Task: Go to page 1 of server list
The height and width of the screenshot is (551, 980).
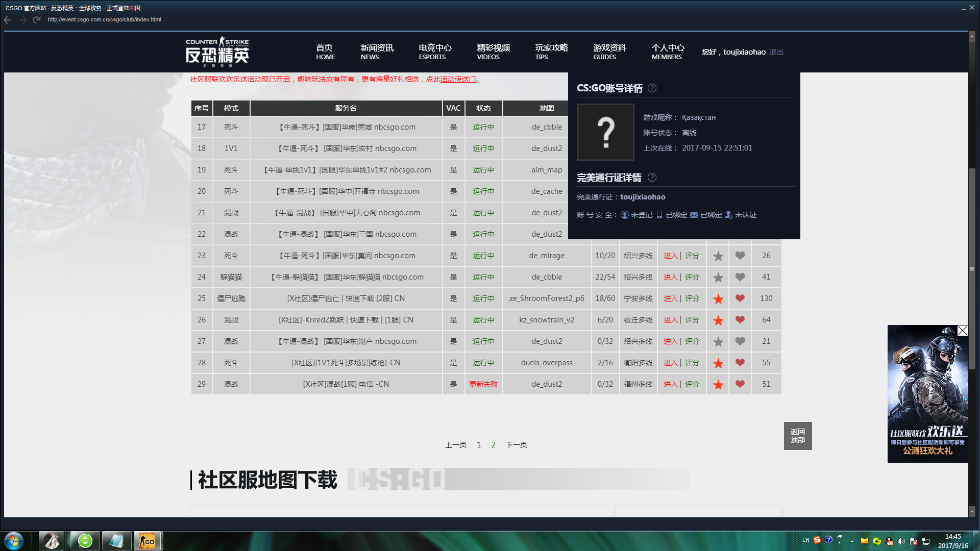Action: point(479,445)
